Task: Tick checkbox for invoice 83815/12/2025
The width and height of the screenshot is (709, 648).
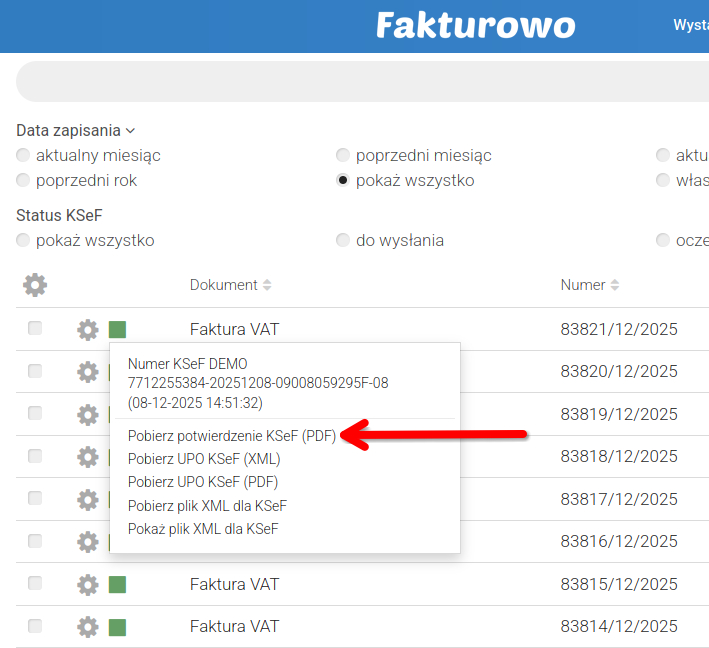Action: 35,583
